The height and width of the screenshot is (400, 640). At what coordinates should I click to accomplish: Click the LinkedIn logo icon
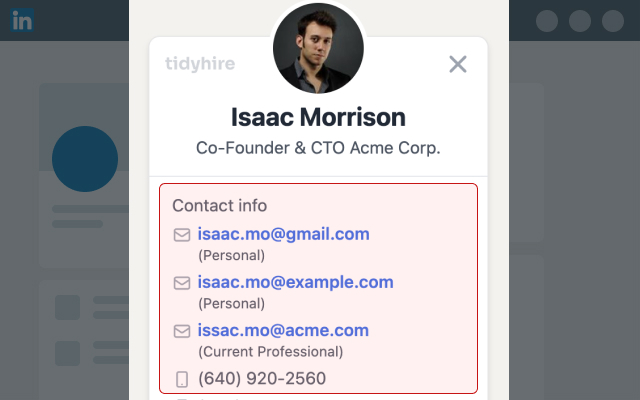[22, 20]
